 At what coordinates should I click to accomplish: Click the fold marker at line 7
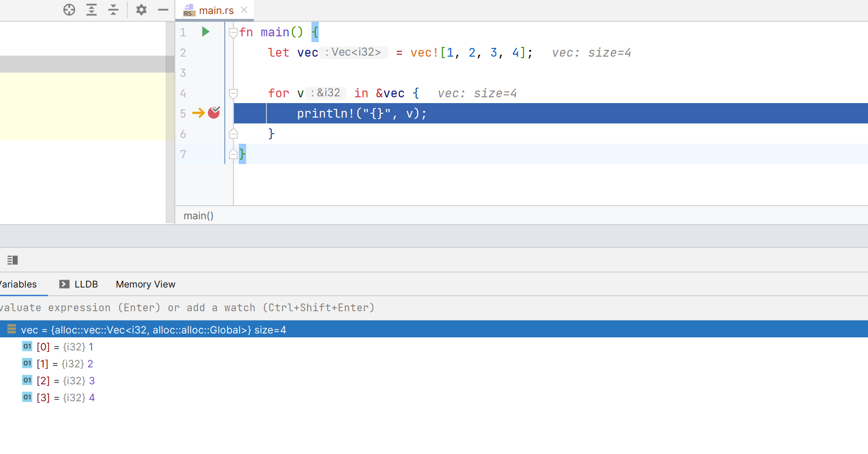233,154
